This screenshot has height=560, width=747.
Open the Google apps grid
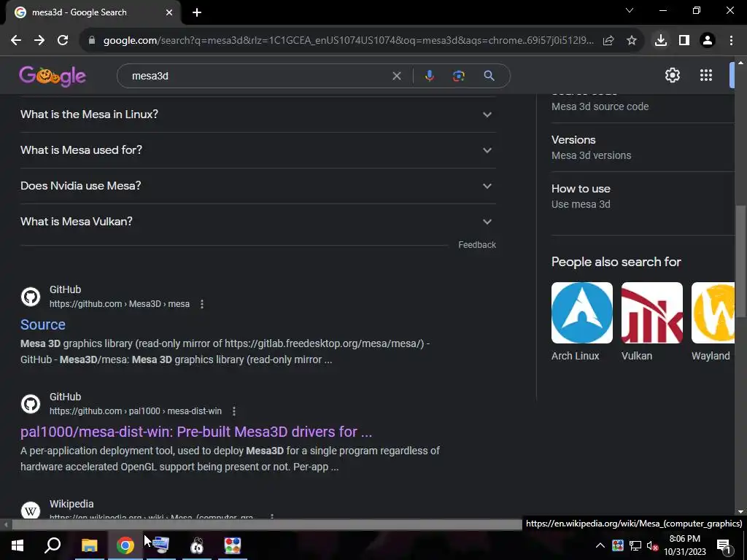706,75
